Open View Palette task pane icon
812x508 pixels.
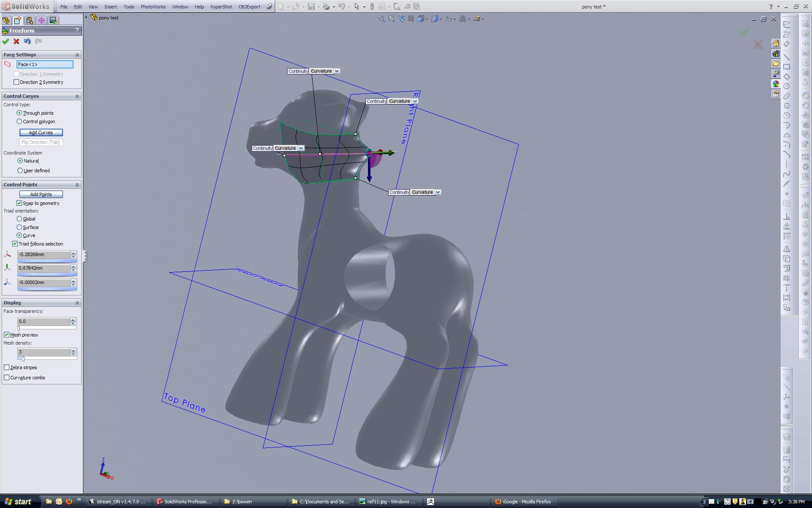tap(776, 74)
